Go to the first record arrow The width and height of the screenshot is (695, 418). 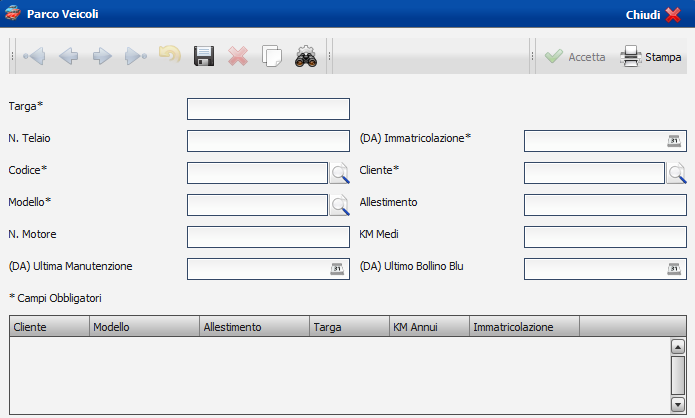pos(34,57)
